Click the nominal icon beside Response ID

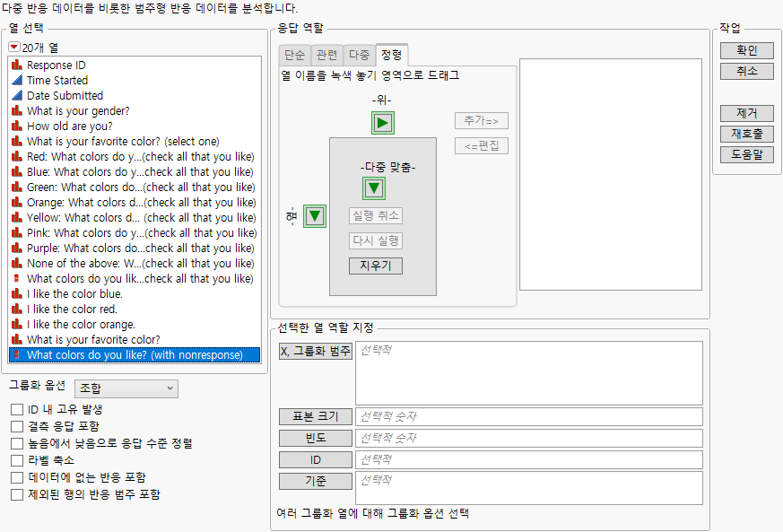[17, 65]
